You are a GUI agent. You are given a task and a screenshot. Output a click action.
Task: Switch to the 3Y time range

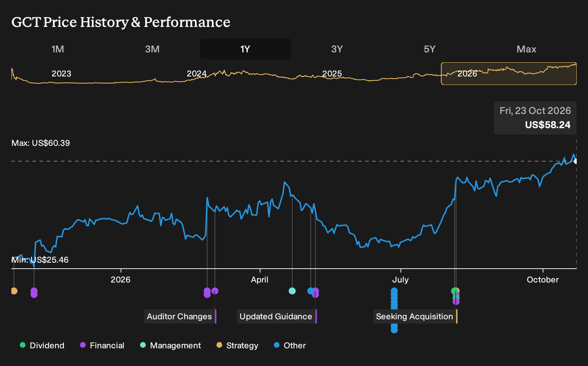[x=337, y=49]
